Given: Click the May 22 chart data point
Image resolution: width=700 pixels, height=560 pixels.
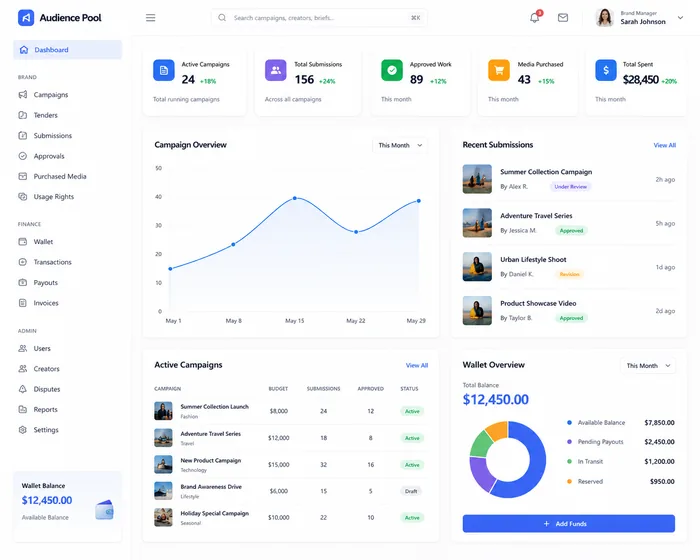Looking at the screenshot, I should pyautogui.click(x=356, y=232).
